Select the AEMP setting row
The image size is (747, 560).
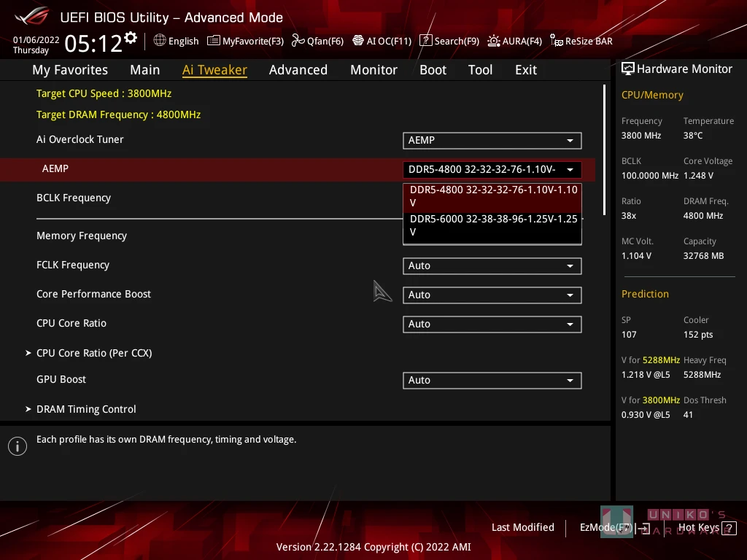pos(298,169)
